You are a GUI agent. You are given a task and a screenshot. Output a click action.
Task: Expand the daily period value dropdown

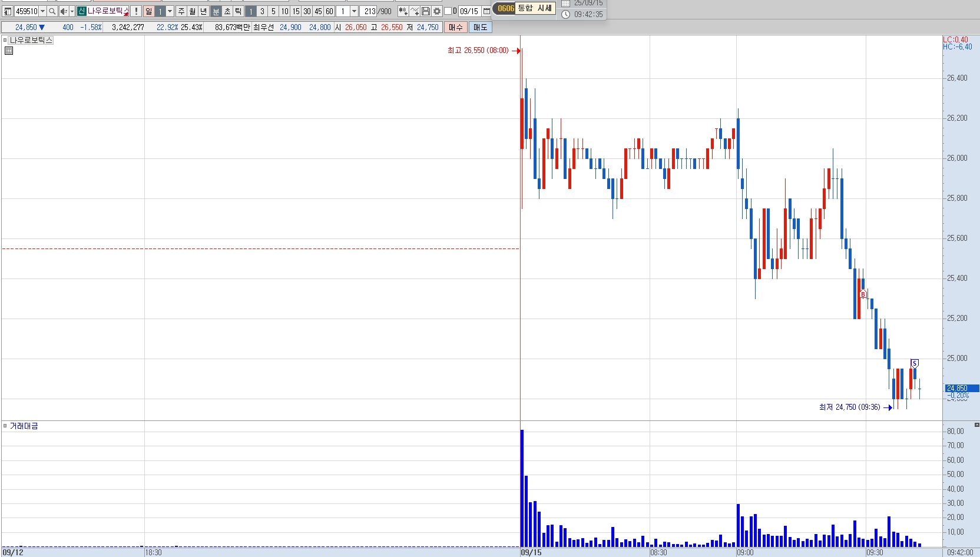click(x=170, y=11)
